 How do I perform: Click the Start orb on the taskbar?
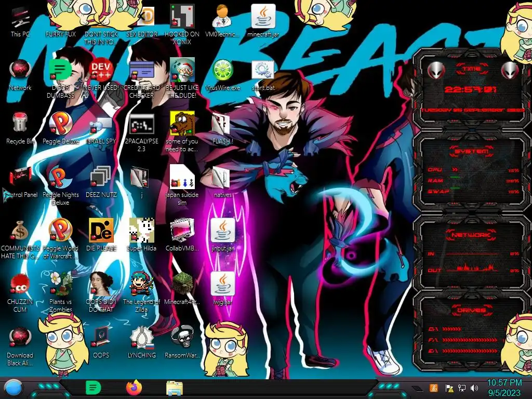point(14,388)
